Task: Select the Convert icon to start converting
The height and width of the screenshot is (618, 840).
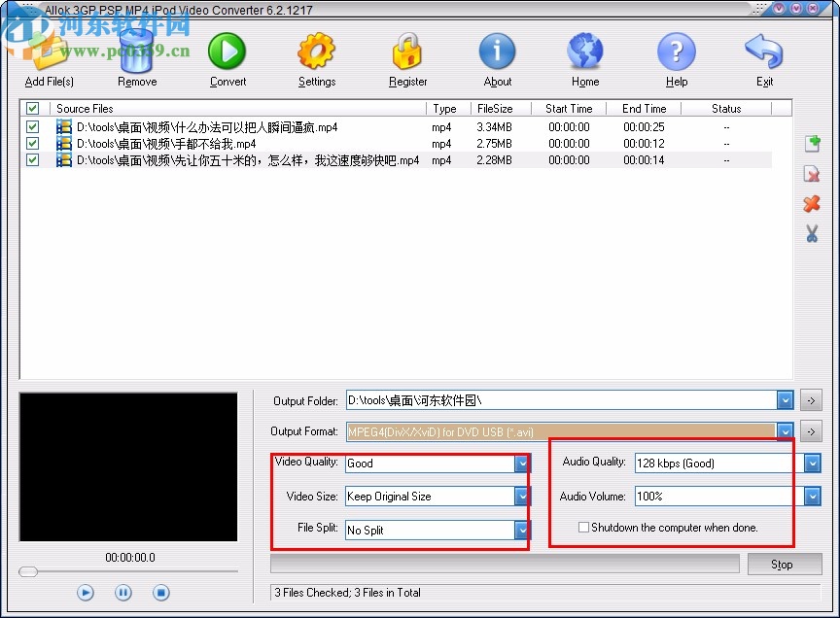Action: click(x=227, y=53)
